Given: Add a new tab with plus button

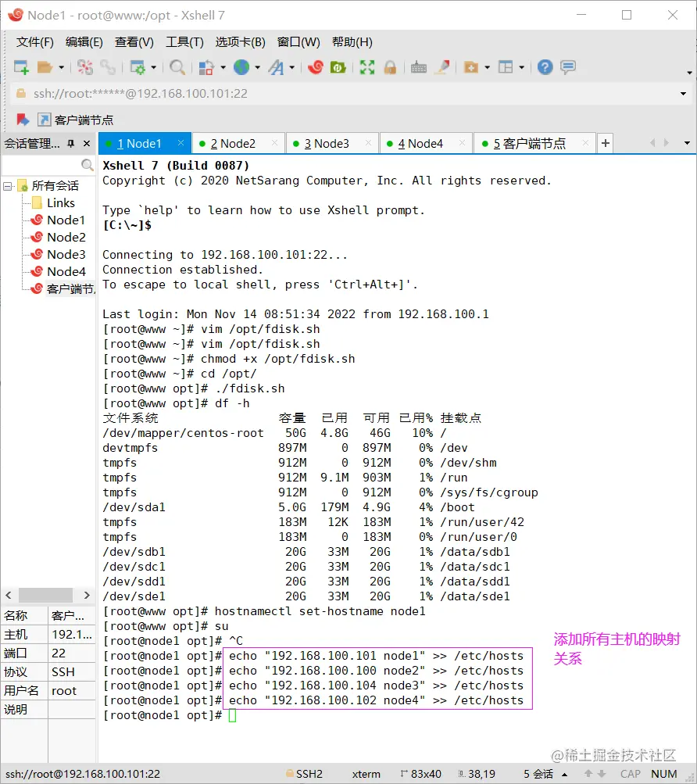Looking at the screenshot, I should point(606,144).
